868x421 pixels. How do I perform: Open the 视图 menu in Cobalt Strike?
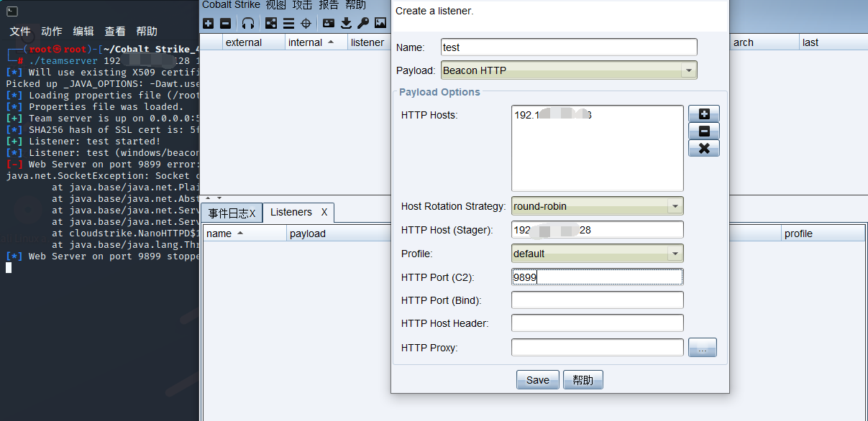(276, 5)
